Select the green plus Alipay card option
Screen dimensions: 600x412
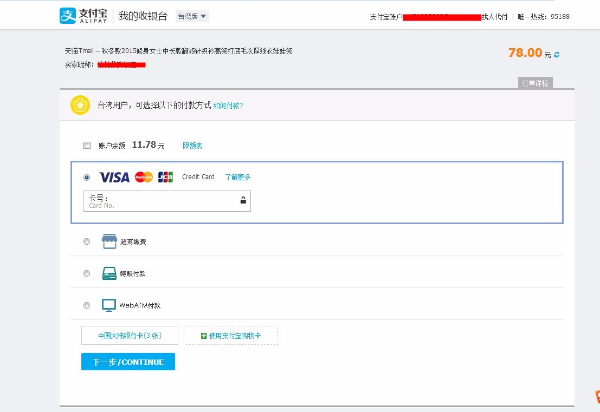point(231,336)
